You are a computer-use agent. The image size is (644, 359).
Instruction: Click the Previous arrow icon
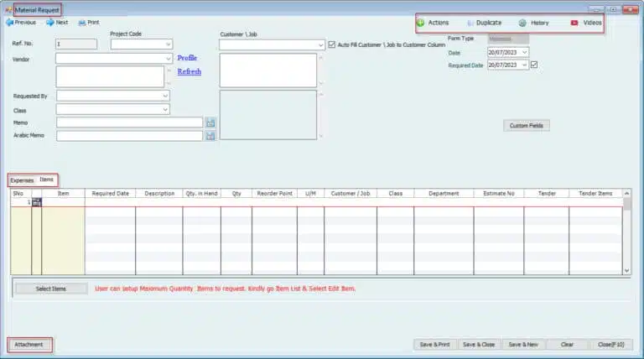9,23
